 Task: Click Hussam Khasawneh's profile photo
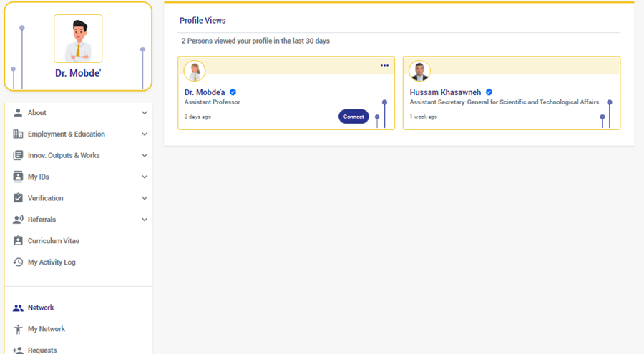tap(419, 71)
